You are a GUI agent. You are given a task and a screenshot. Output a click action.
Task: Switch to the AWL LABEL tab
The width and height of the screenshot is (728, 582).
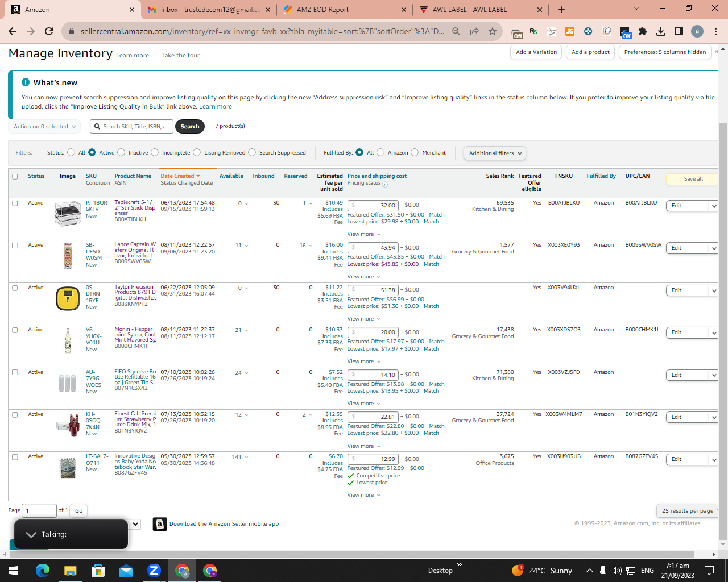(x=481, y=10)
